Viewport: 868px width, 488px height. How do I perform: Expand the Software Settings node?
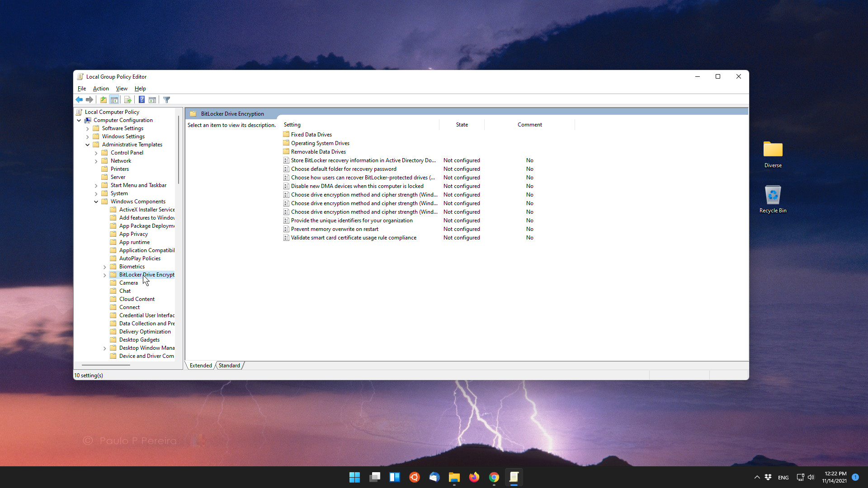(x=88, y=128)
